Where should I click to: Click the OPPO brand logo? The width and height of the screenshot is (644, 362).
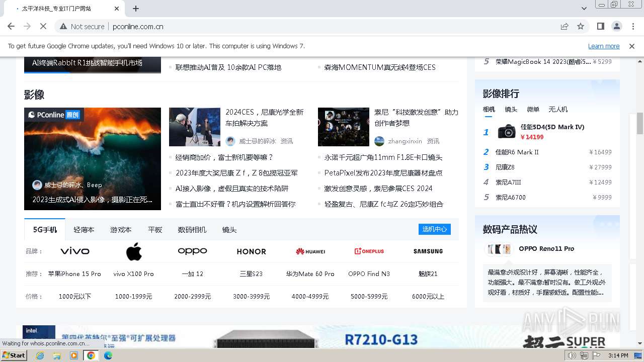point(193,251)
